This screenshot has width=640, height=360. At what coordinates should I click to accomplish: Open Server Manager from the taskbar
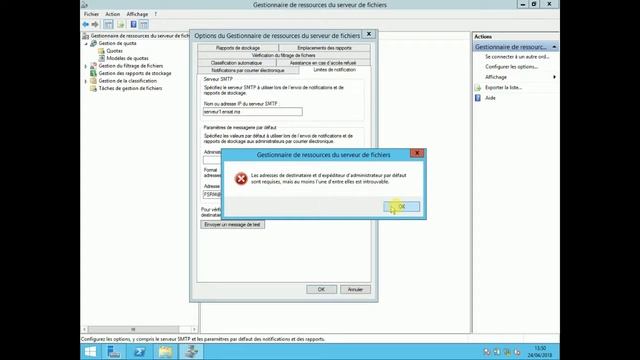point(114,351)
